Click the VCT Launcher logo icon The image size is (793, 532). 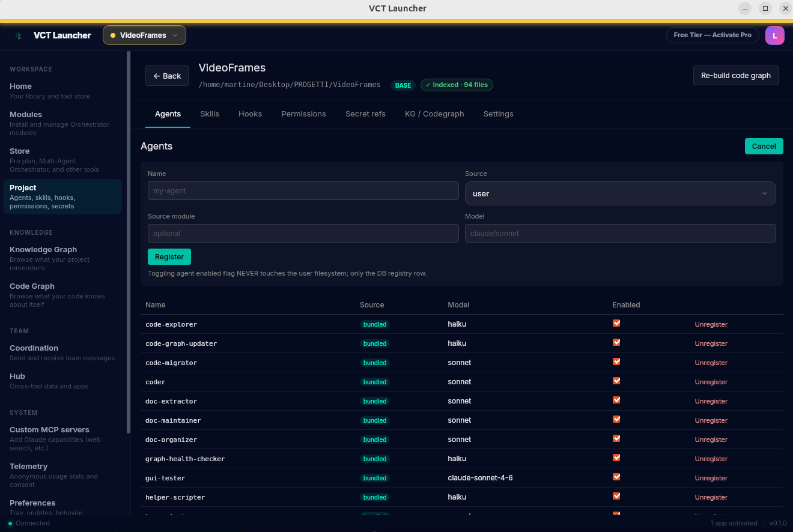coord(19,35)
